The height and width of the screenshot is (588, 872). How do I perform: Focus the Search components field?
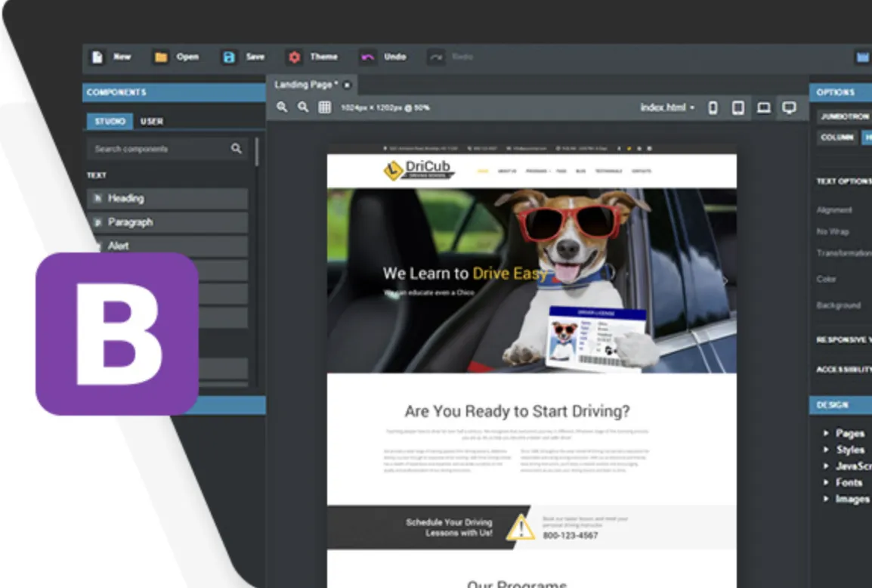[x=167, y=149]
